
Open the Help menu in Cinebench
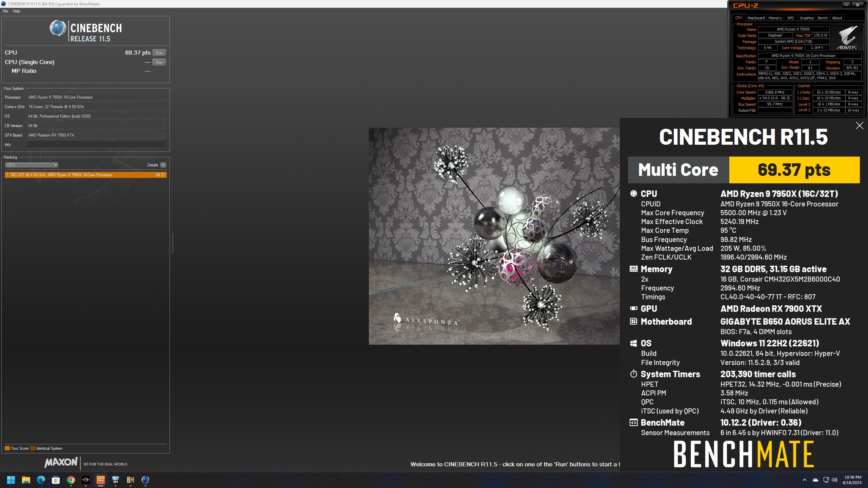pyautogui.click(x=16, y=11)
